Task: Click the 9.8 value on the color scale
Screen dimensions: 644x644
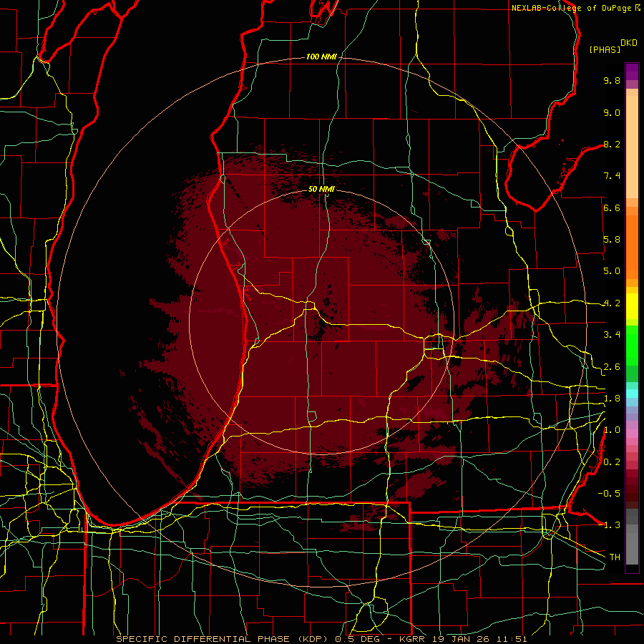Action: click(612, 80)
